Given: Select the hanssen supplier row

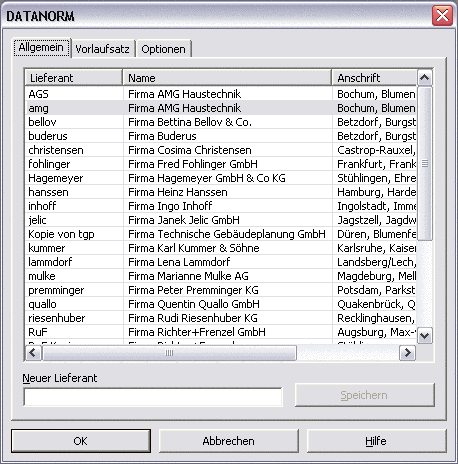Looking at the screenshot, I should pyautogui.click(x=221, y=192).
